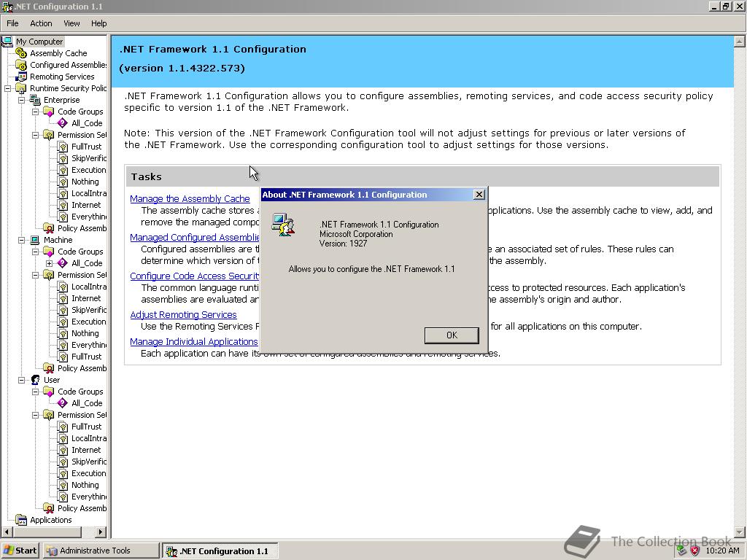Image resolution: width=747 pixels, height=560 pixels.
Task: Collapse Enterprise Permission Sets node
Action: click(x=35, y=135)
